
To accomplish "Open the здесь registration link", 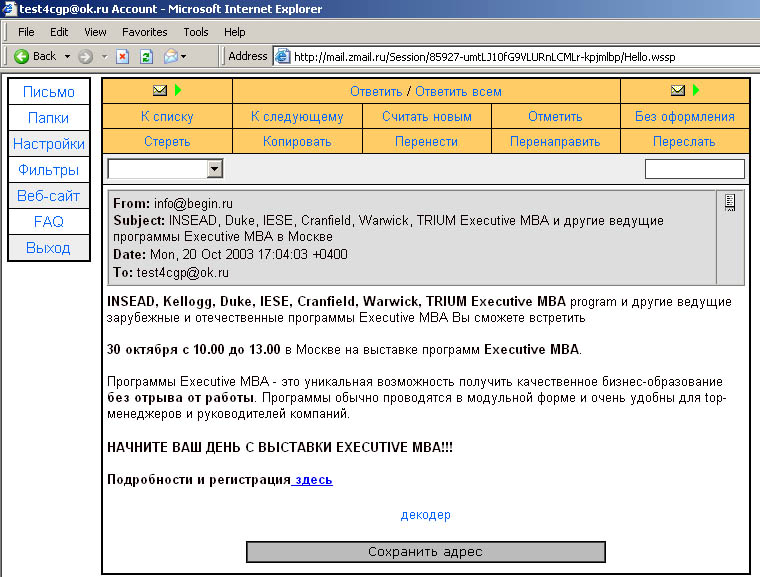I will click(x=314, y=480).
